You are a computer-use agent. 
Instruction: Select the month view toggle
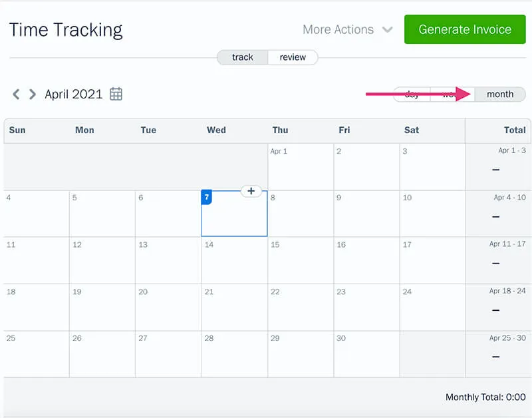coord(500,95)
